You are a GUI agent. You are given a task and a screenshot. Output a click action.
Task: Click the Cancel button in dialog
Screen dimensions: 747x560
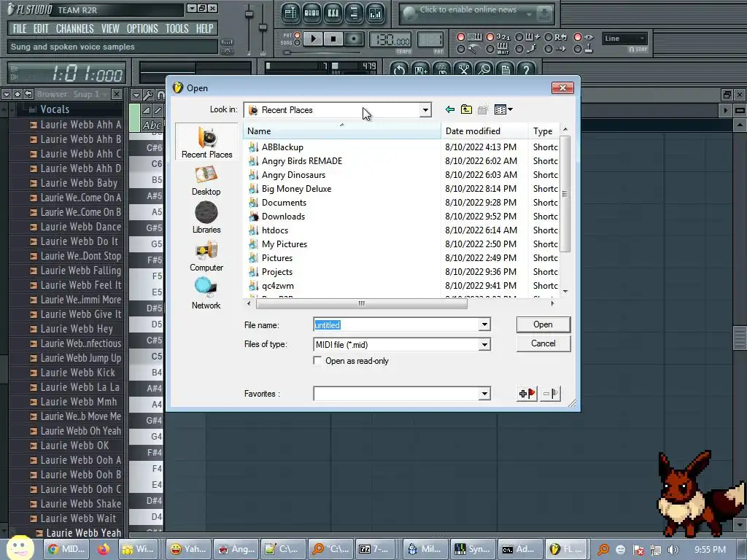coord(543,344)
